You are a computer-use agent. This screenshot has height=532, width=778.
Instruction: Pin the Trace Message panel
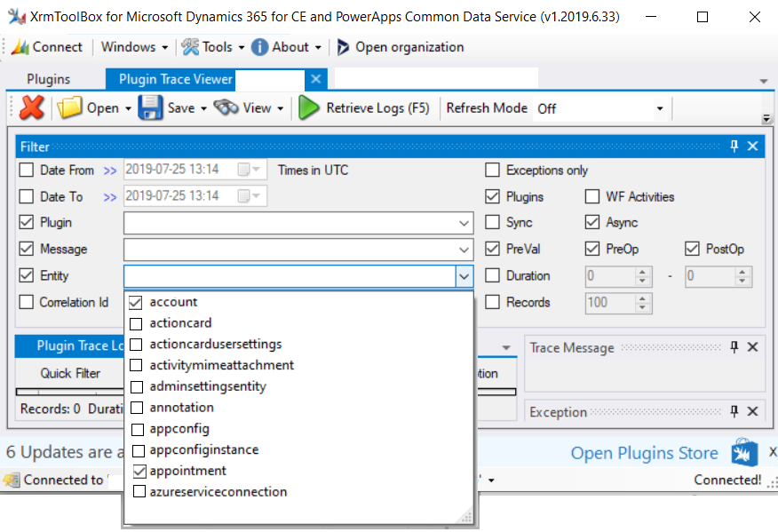734,347
